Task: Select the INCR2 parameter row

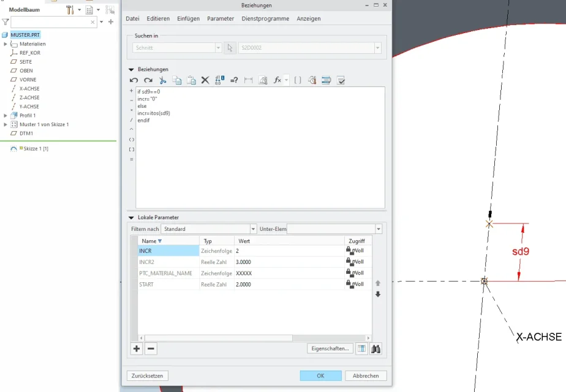Action: (x=255, y=262)
